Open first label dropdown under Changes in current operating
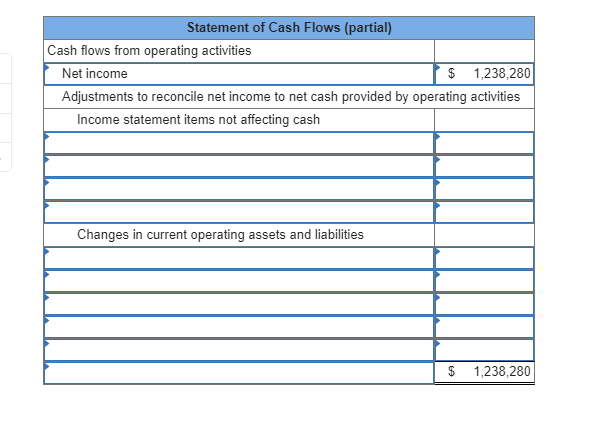Viewport: 593px width, 436px height. point(239,258)
